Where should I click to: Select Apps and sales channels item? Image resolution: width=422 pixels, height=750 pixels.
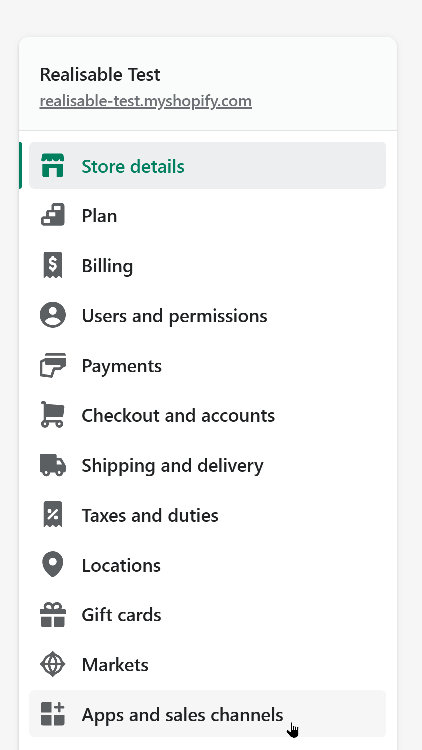pos(207,714)
